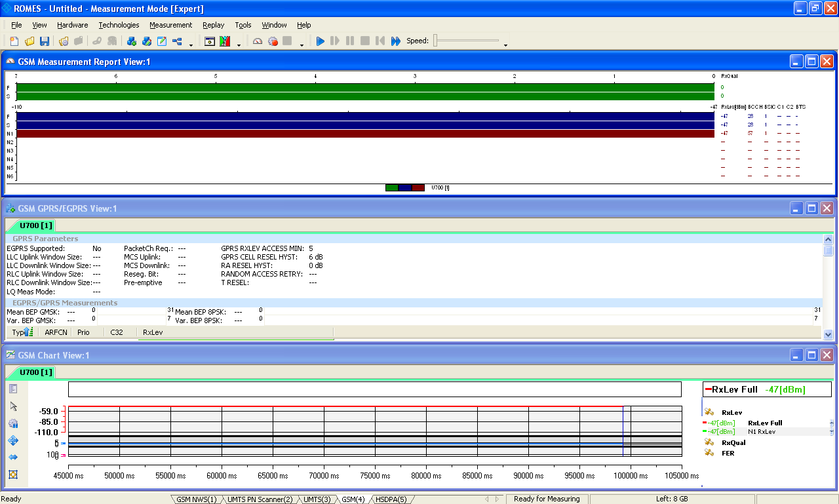The height and width of the screenshot is (504, 839).
Task: Click the hardware configuration cubes icon
Action: click(x=147, y=41)
